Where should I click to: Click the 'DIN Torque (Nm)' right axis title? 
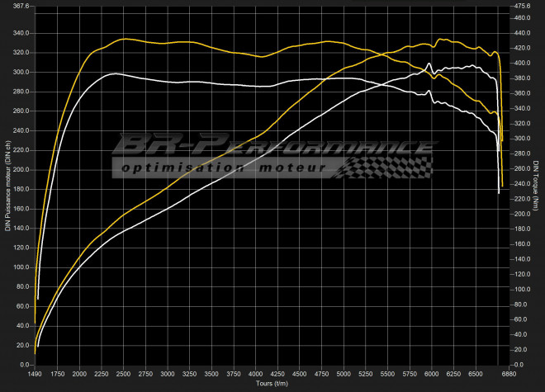pos(537,186)
